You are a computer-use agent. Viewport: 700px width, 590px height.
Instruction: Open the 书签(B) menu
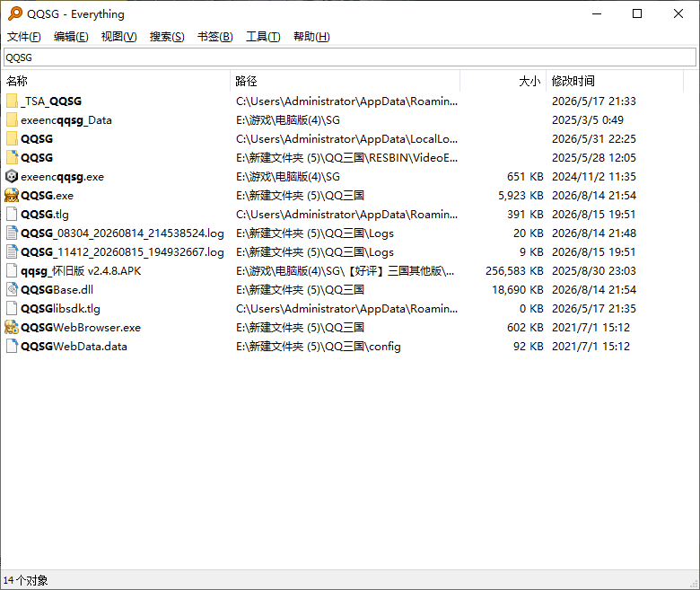(x=215, y=37)
